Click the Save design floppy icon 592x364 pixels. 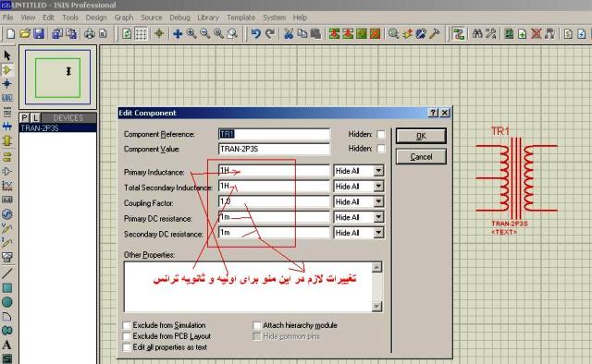(39, 34)
